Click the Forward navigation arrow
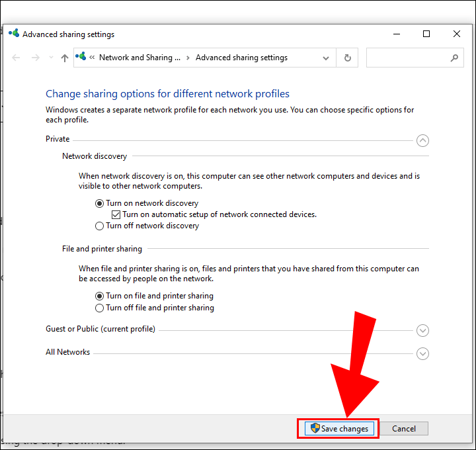The image size is (476, 450). coord(36,58)
